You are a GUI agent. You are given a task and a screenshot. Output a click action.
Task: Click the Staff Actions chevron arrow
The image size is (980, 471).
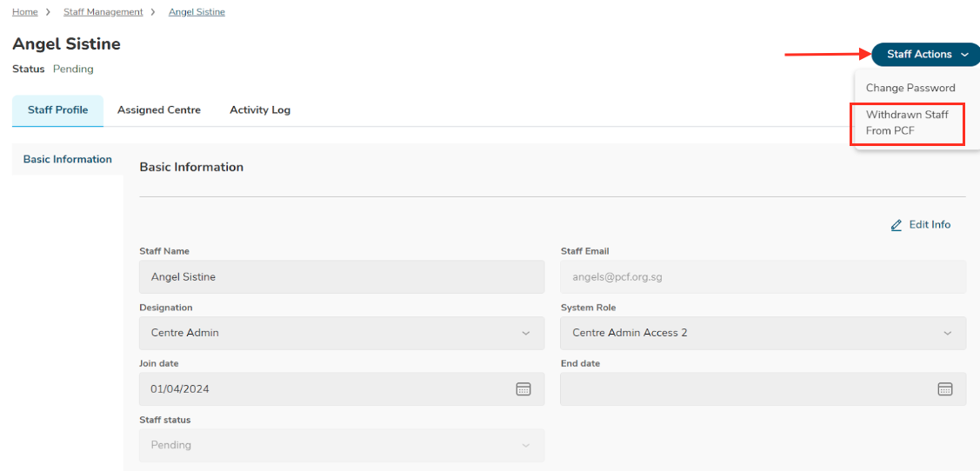(x=964, y=55)
